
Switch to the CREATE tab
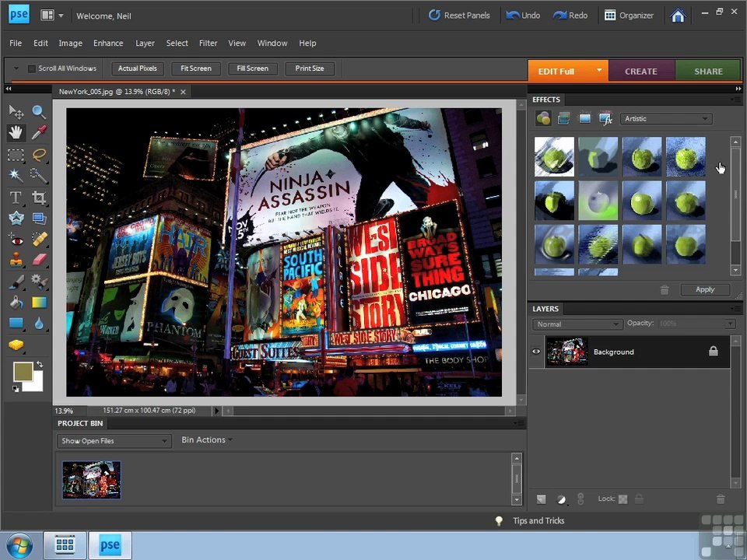tap(641, 72)
